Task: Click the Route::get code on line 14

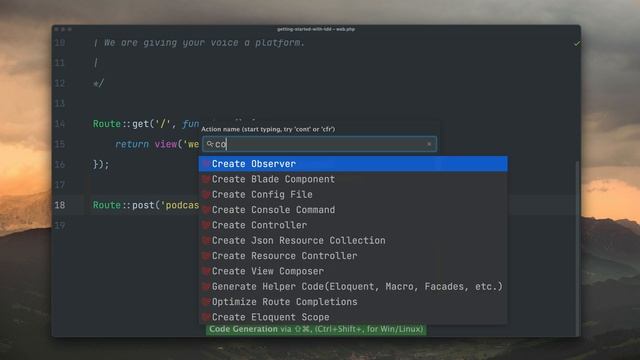Action: (146, 124)
